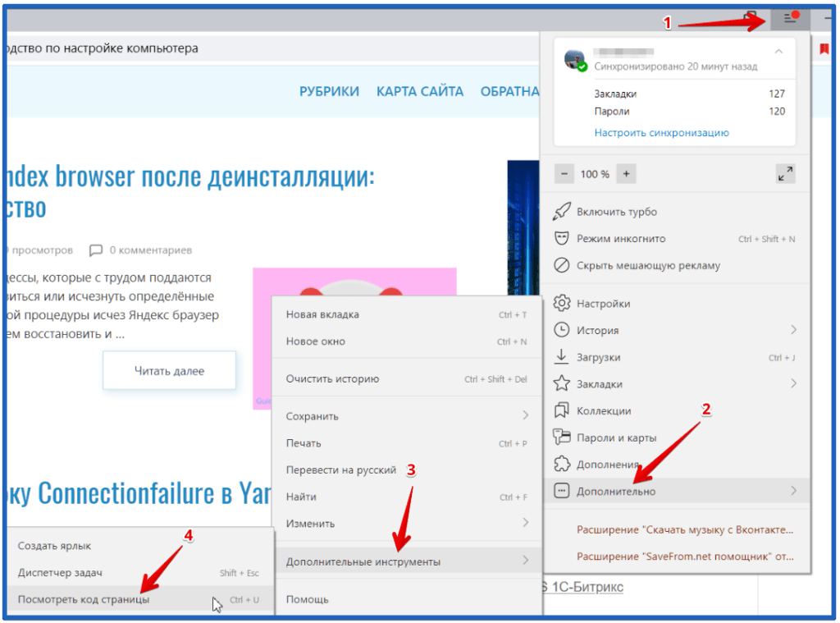Click the rocket icon for turbo

[561, 211]
